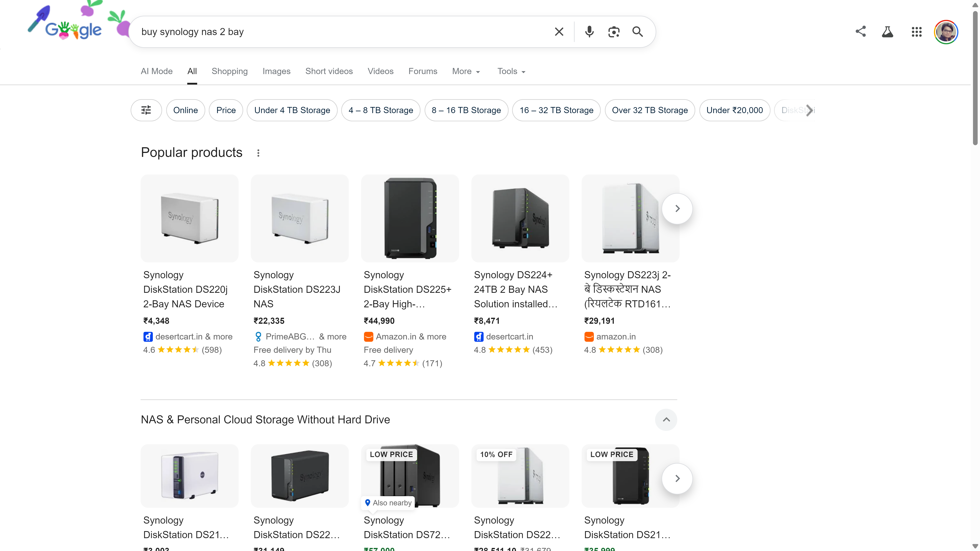Open Google Lens image search

pyautogui.click(x=614, y=32)
